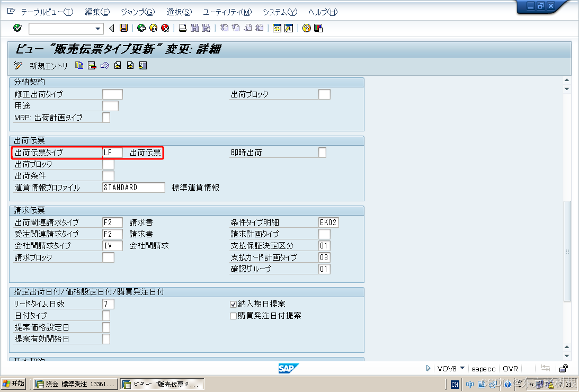The height and width of the screenshot is (392, 579).
Task: Click the Previous Page icon
Action: (236, 28)
